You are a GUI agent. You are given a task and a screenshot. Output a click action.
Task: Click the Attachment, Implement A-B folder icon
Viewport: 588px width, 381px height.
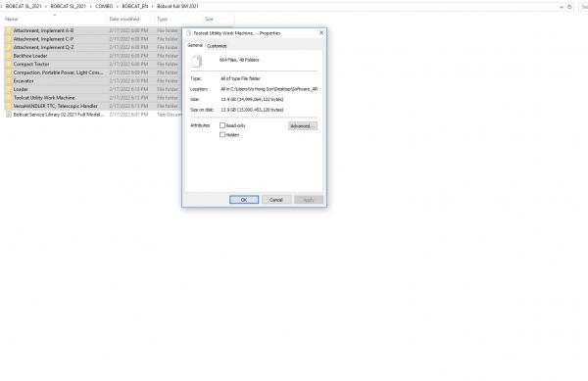click(x=9, y=30)
